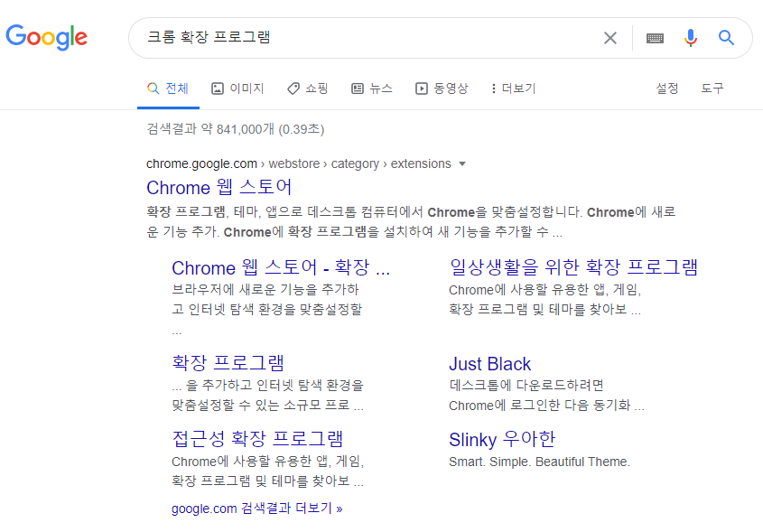This screenshot has height=532, width=763.
Task: Switch to the 이미지 tab
Action: point(237,89)
